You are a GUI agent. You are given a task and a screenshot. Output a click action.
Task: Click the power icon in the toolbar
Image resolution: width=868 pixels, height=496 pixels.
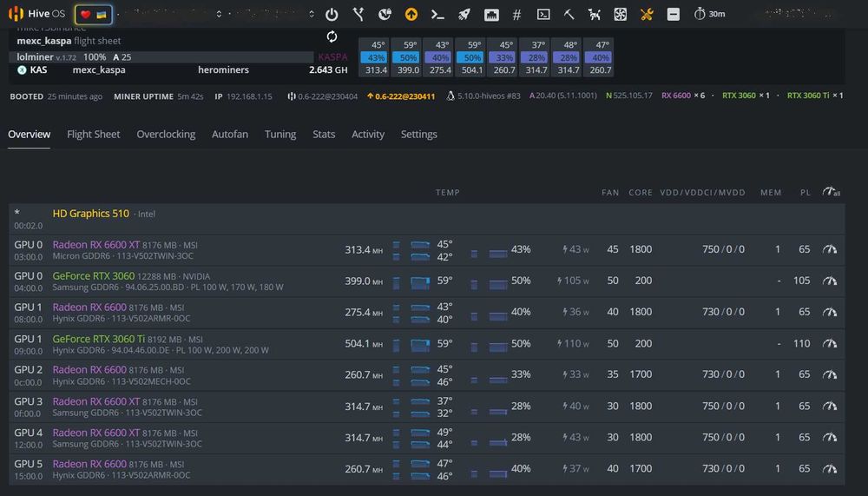click(x=332, y=15)
